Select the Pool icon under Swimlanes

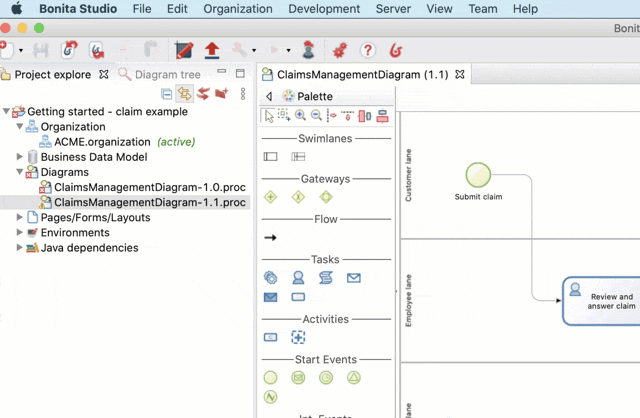pyautogui.click(x=270, y=157)
